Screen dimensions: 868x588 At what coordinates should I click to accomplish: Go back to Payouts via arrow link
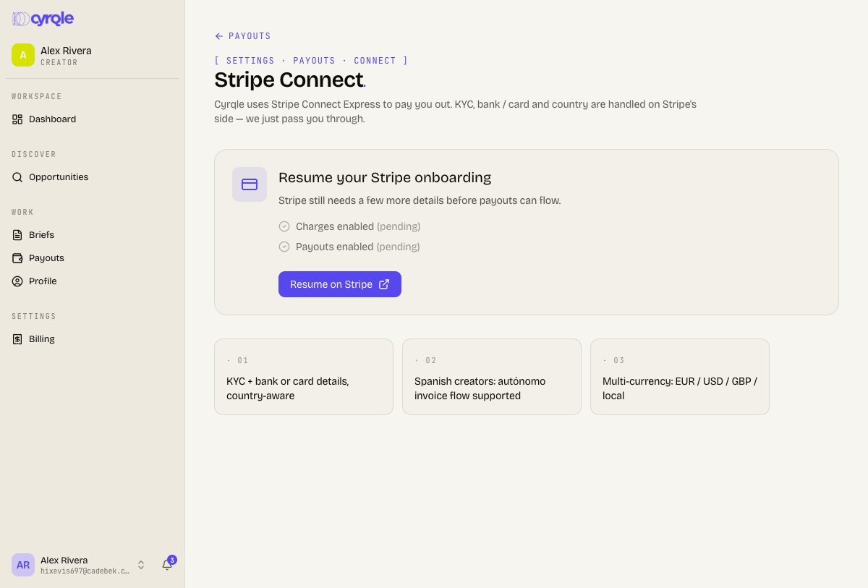coord(243,36)
